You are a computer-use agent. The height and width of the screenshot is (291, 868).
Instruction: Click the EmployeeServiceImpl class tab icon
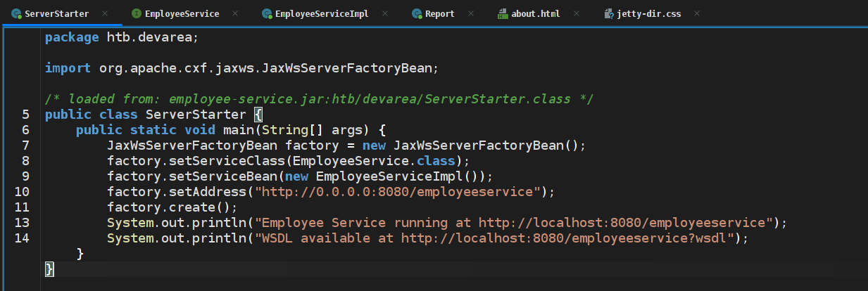click(x=266, y=13)
